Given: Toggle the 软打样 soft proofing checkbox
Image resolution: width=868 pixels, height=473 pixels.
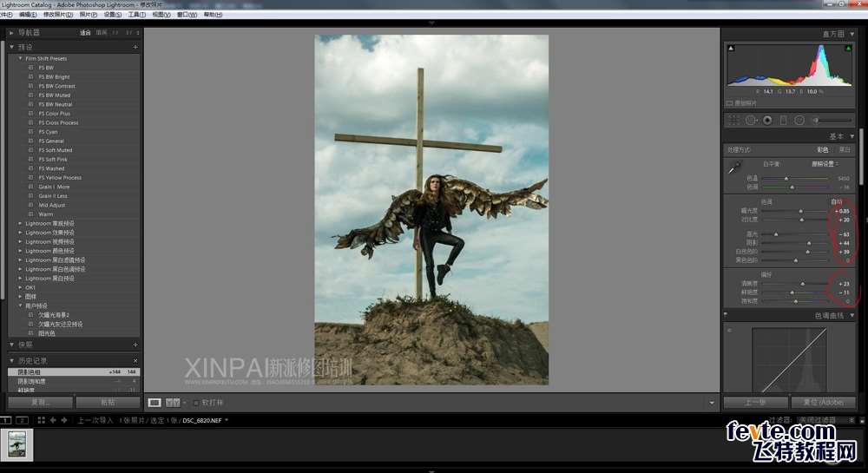Looking at the screenshot, I should coord(195,403).
